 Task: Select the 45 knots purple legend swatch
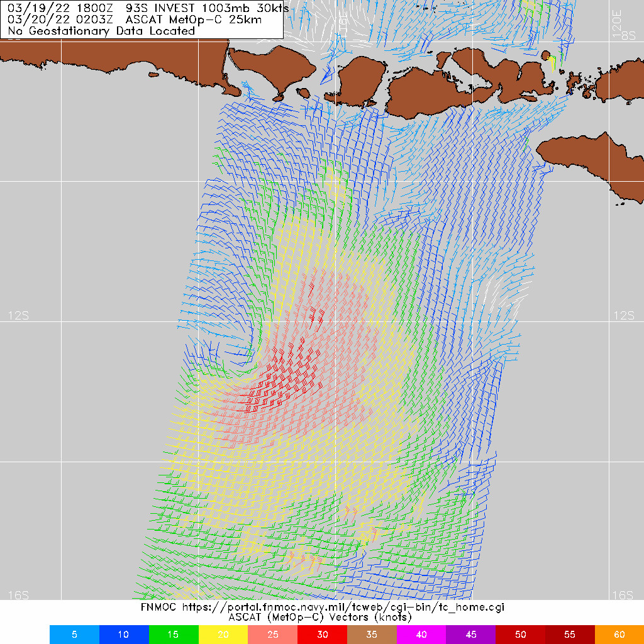point(471,635)
